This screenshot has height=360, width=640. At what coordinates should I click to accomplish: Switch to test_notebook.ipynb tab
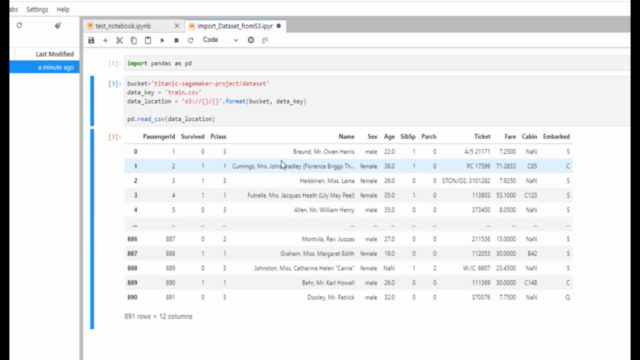coord(123,26)
